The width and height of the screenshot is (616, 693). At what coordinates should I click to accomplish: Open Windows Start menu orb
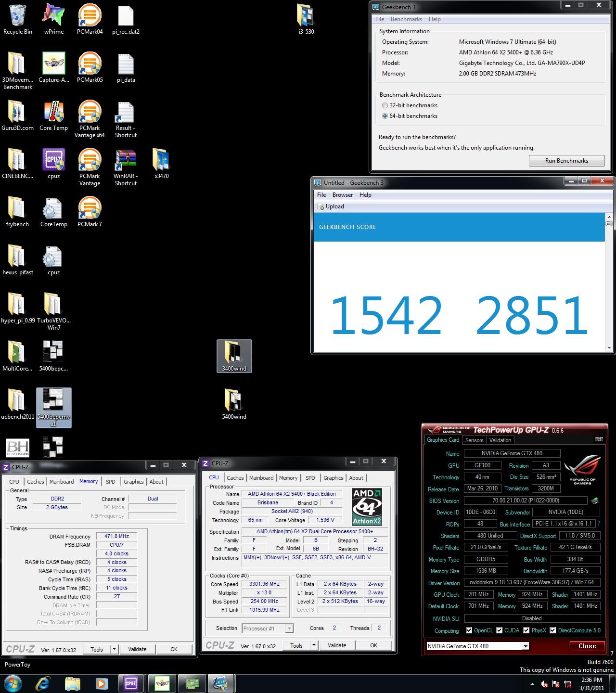point(13,683)
